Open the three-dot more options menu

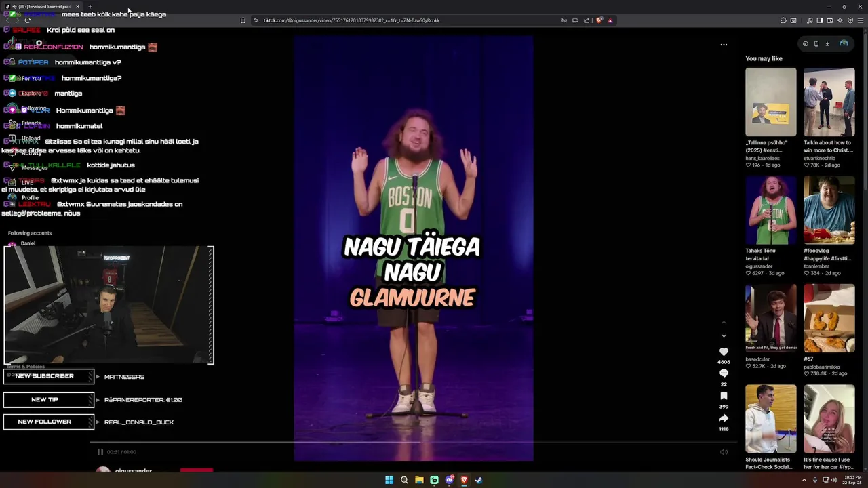(724, 45)
